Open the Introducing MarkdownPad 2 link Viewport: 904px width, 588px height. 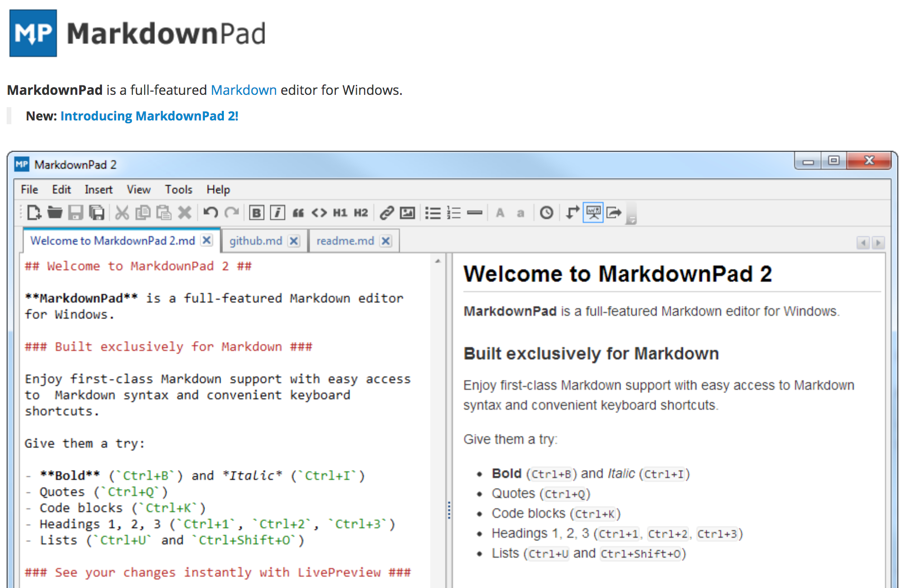pyautogui.click(x=149, y=115)
